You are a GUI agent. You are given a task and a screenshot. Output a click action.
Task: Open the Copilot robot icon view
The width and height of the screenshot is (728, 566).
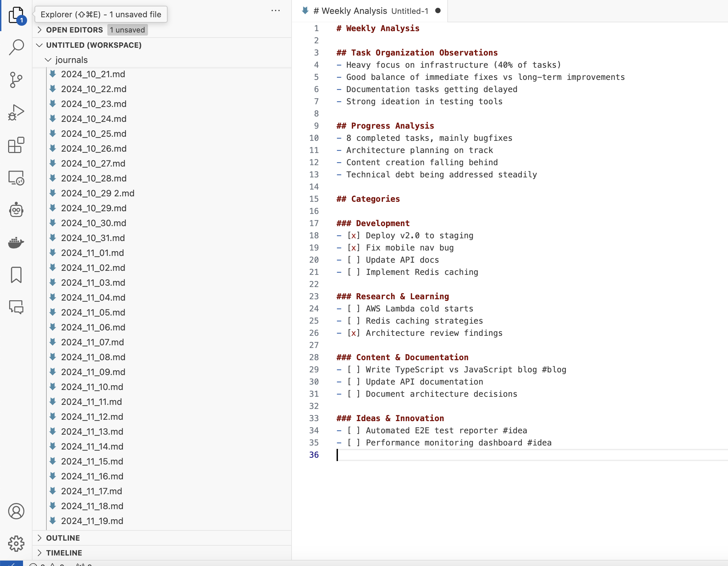click(x=16, y=210)
